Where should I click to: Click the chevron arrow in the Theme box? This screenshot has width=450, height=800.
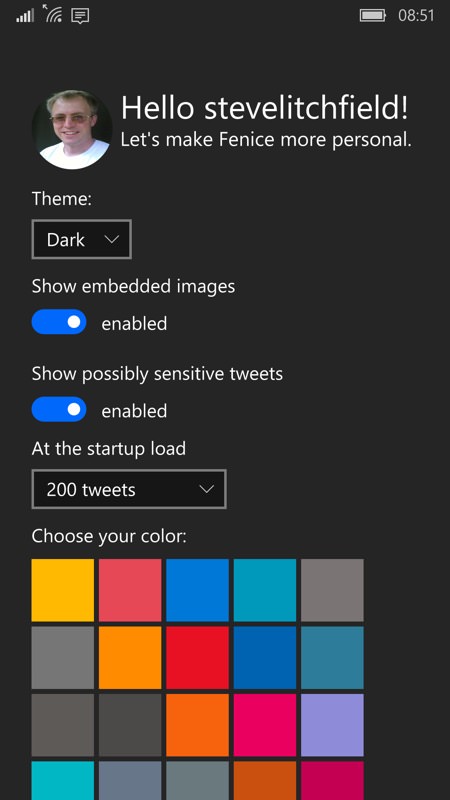(112, 239)
